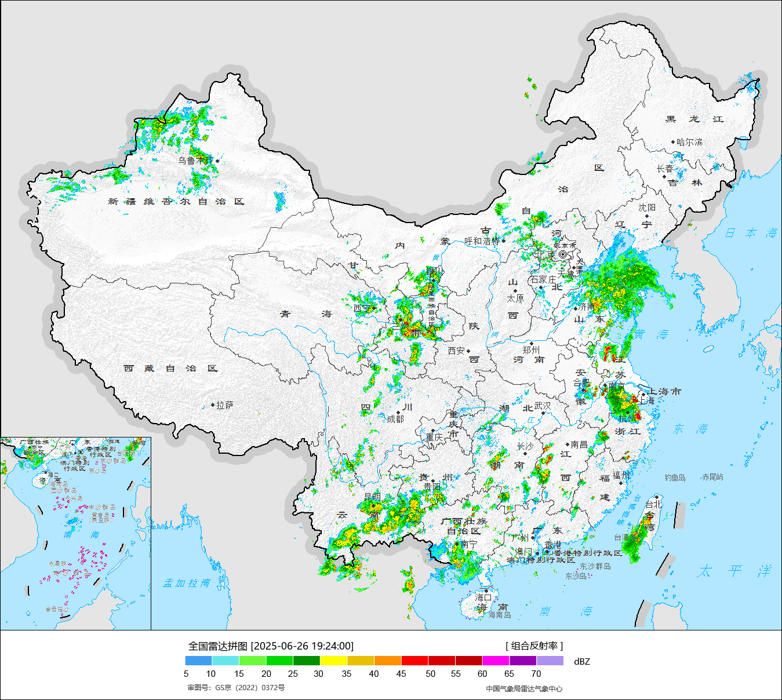Click the 钓鱼岛 island label
The height and width of the screenshot is (700, 782).
point(675,477)
